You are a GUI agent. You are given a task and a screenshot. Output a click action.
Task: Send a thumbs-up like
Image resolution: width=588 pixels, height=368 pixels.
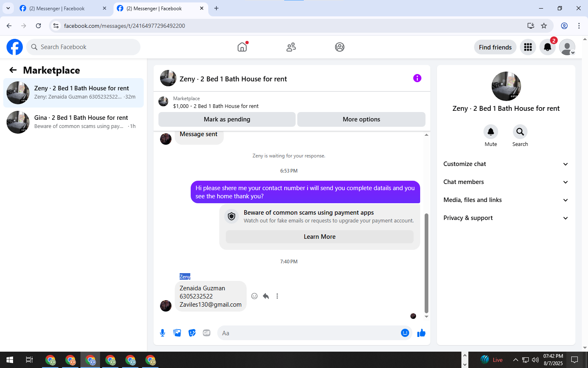tap(421, 333)
